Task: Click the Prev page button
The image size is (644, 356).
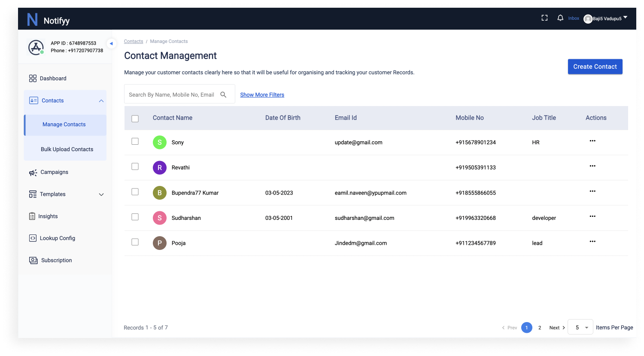Action: (510, 328)
